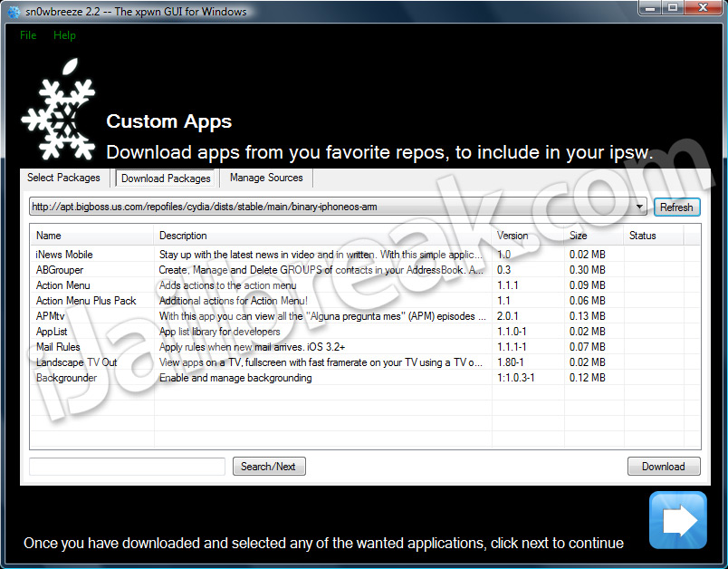
Task: Sort by the Description column header
Action: click(x=322, y=236)
